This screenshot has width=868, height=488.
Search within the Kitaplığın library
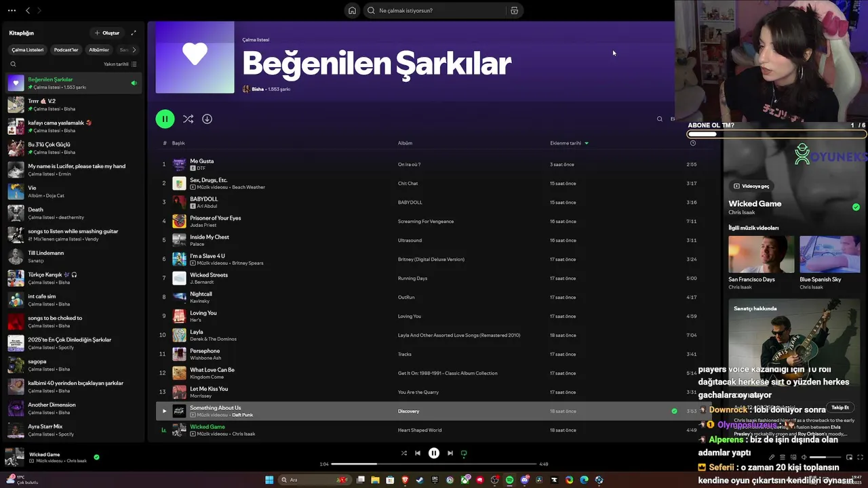13,64
